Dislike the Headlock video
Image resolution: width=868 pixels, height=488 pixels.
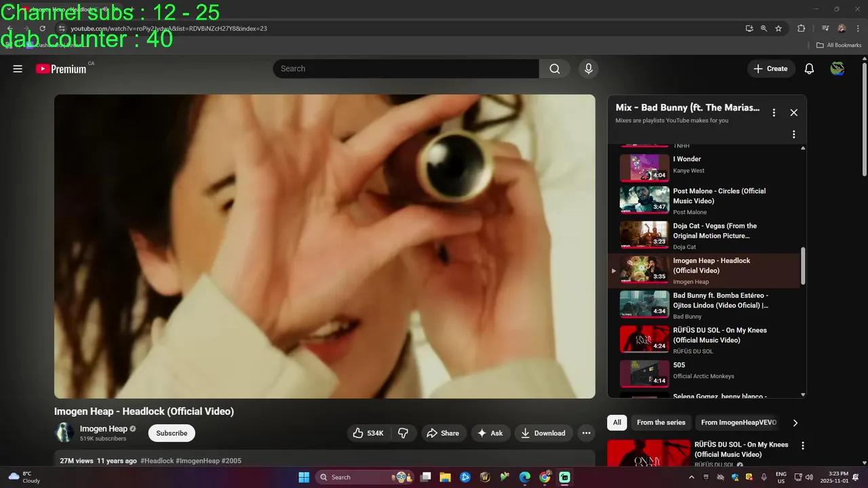[403, 433]
